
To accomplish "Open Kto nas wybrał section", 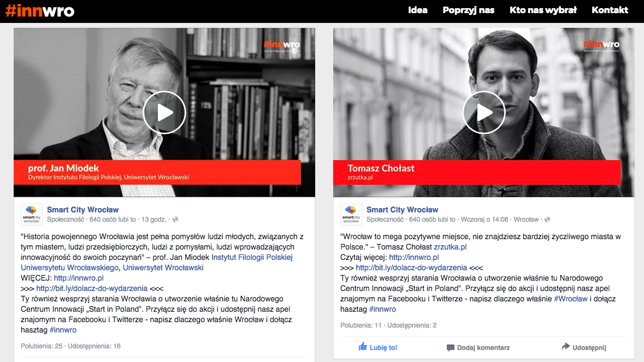I will click(543, 10).
